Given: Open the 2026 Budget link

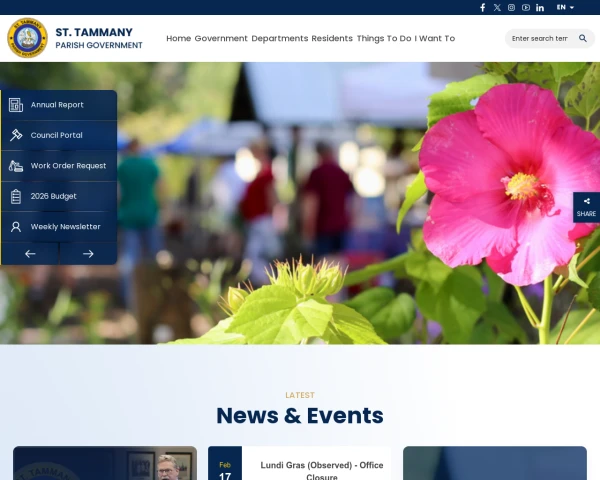Looking at the screenshot, I should coord(54,196).
